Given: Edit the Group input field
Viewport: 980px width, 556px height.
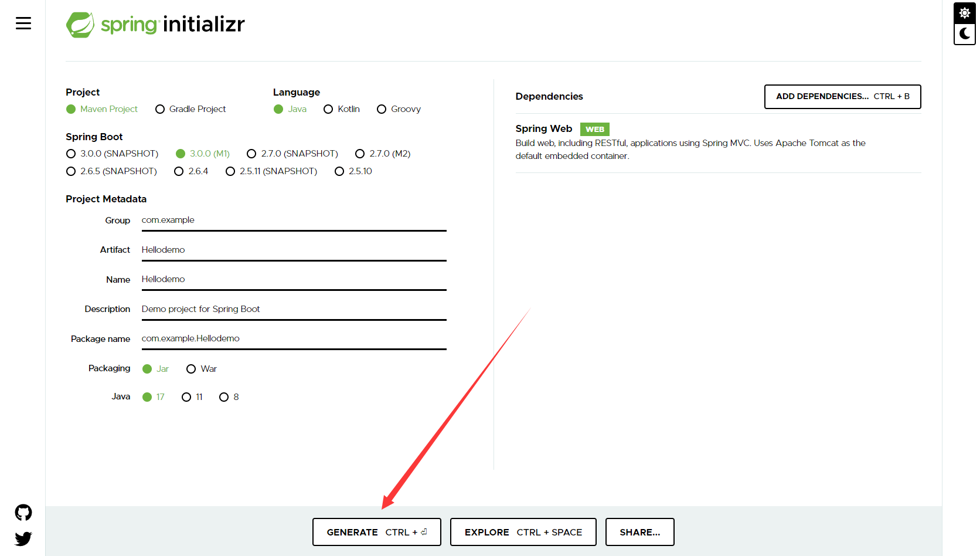Looking at the screenshot, I should [294, 221].
